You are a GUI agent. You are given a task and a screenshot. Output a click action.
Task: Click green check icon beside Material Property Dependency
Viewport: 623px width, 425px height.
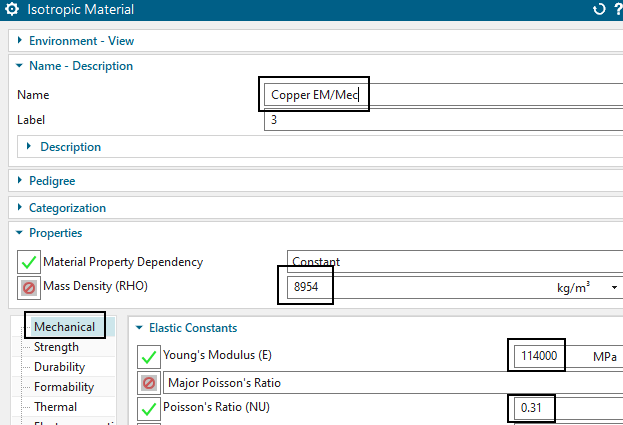point(29,262)
